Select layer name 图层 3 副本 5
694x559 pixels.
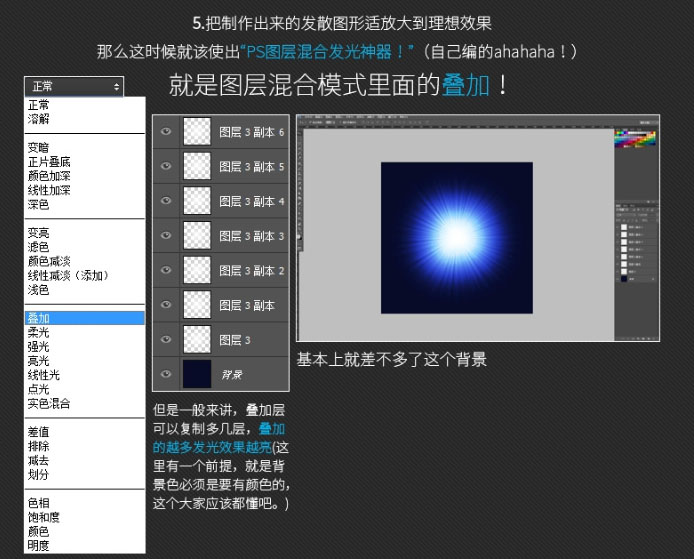point(252,166)
